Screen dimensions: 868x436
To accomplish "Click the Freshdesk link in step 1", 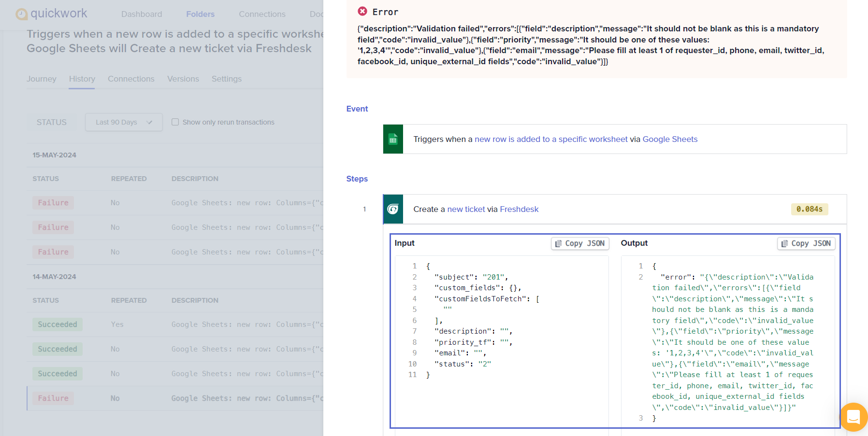I will click(519, 209).
